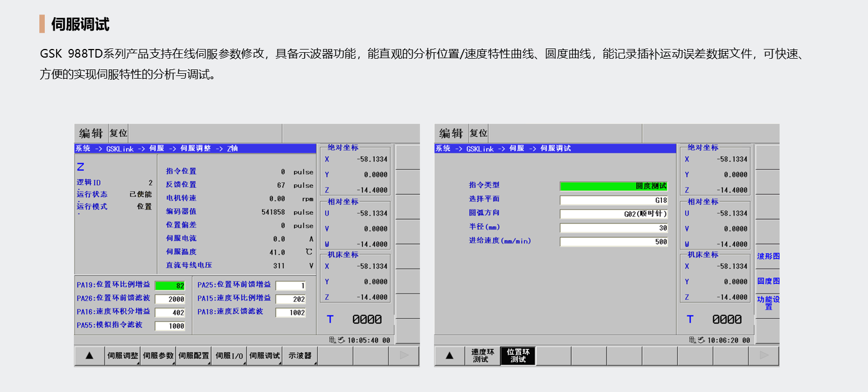Select the 伺服I/O softkey
The width and height of the screenshot is (868, 392).
pyautogui.click(x=229, y=355)
